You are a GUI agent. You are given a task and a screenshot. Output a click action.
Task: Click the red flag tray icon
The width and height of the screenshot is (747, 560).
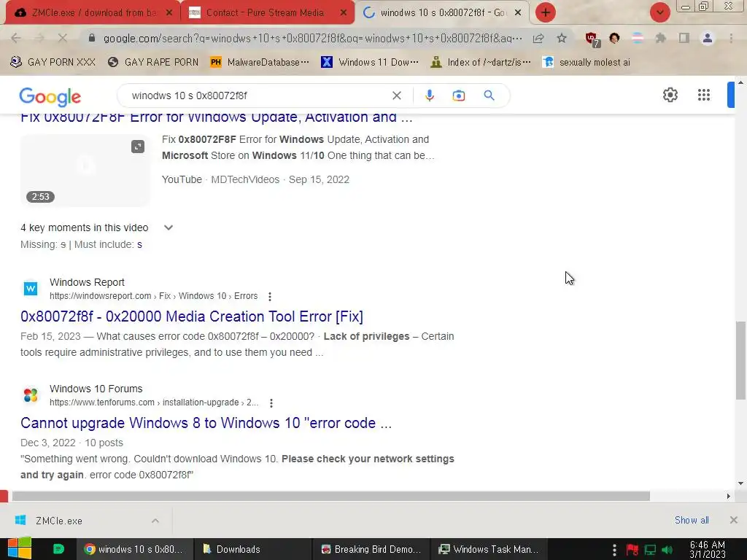632,550
